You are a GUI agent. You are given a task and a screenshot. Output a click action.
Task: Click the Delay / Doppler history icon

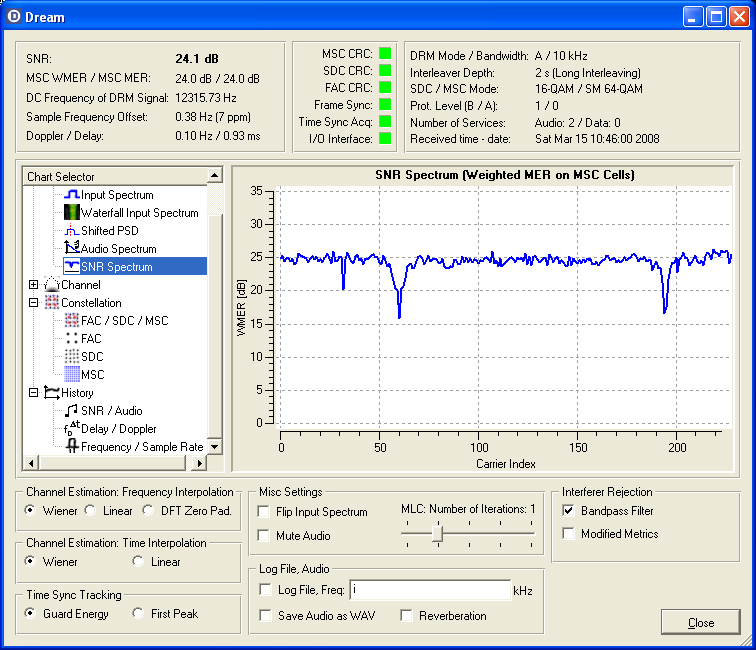(72, 429)
